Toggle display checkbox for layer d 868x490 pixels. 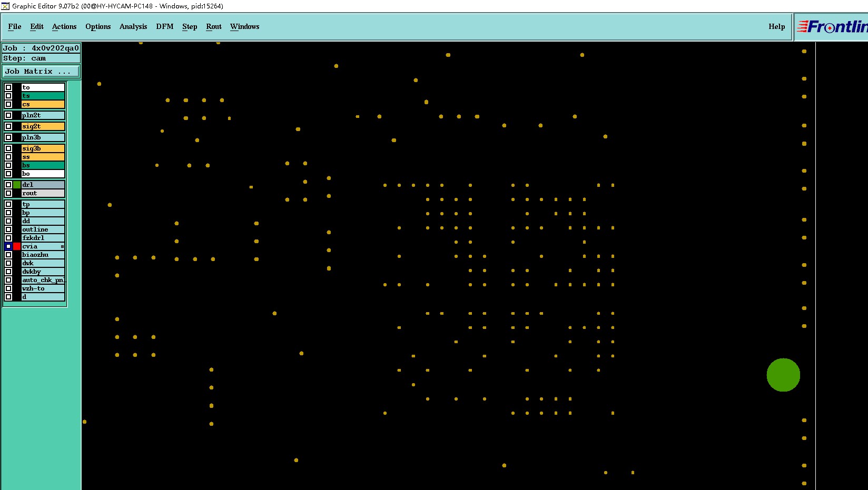[8, 297]
